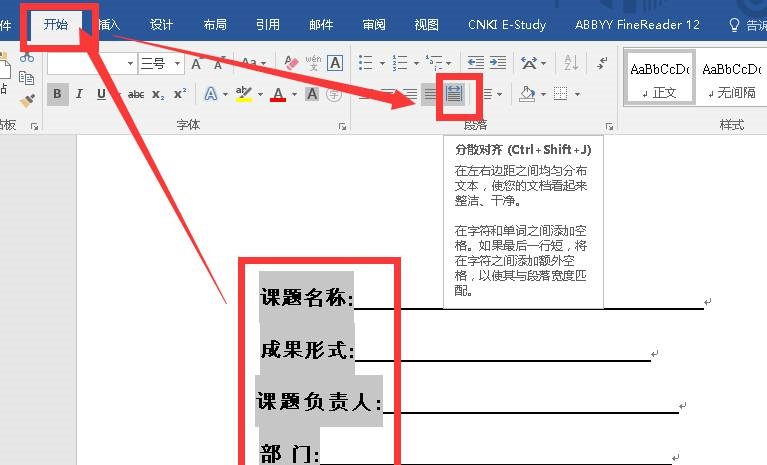Open font name dropdown arrow

130,63
